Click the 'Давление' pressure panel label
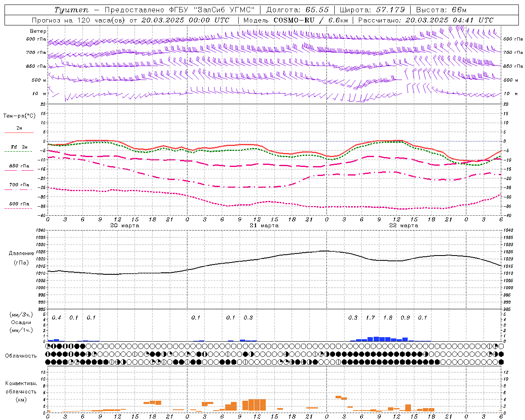Viewport: 525px width, 420px height. point(21,253)
